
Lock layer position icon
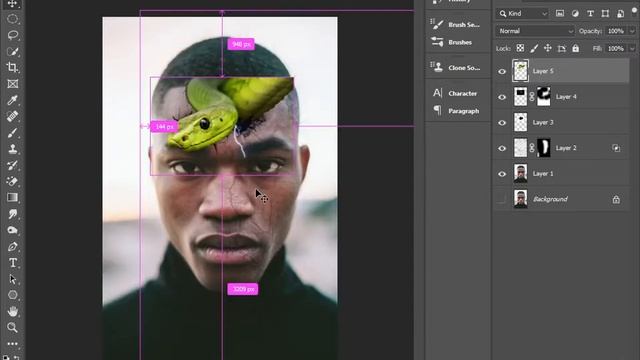[548, 48]
